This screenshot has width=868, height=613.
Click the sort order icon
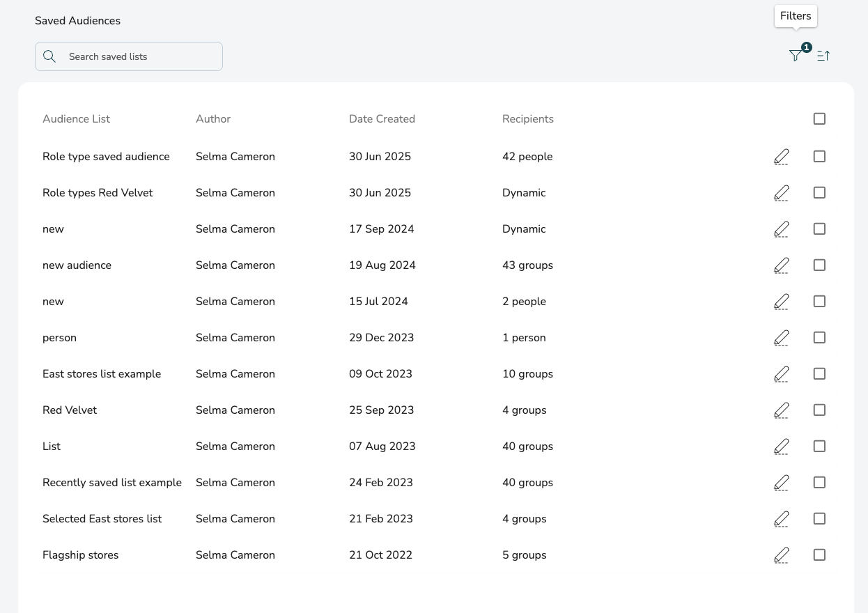[x=823, y=56]
